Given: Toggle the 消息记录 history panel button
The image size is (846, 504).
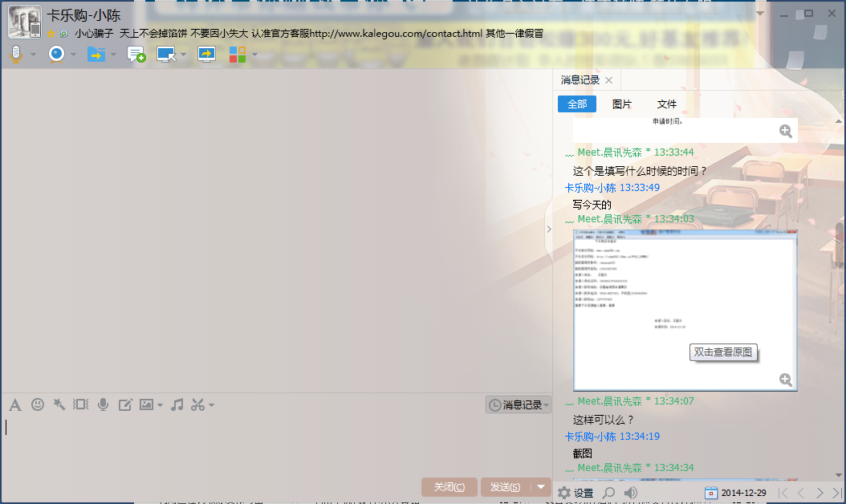Looking at the screenshot, I should (519, 405).
